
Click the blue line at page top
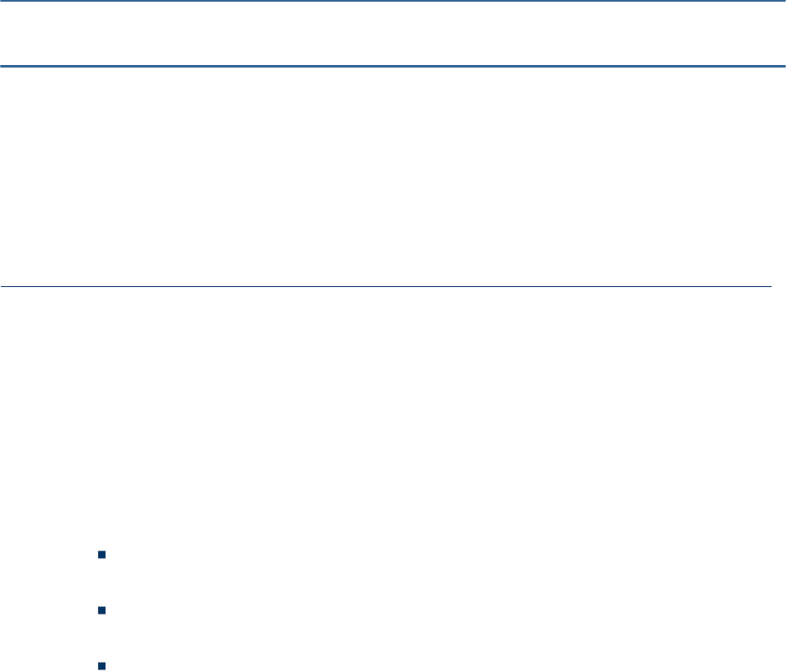click(x=393, y=1)
